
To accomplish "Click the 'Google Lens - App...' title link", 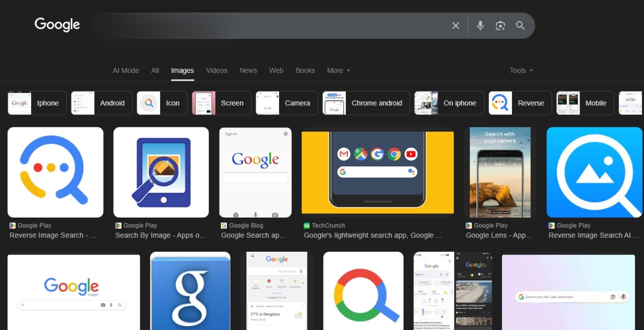I will 499,235.
